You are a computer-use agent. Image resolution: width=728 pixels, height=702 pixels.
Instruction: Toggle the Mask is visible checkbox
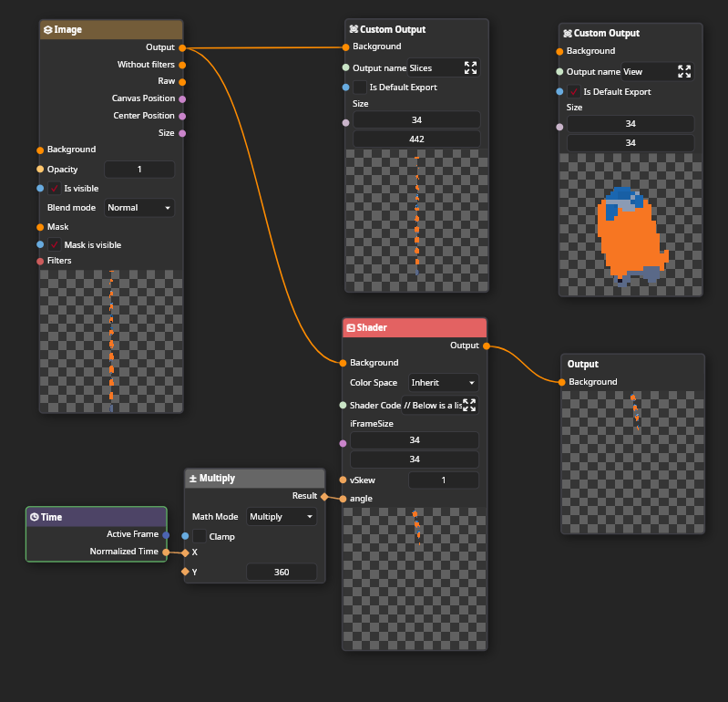54,245
